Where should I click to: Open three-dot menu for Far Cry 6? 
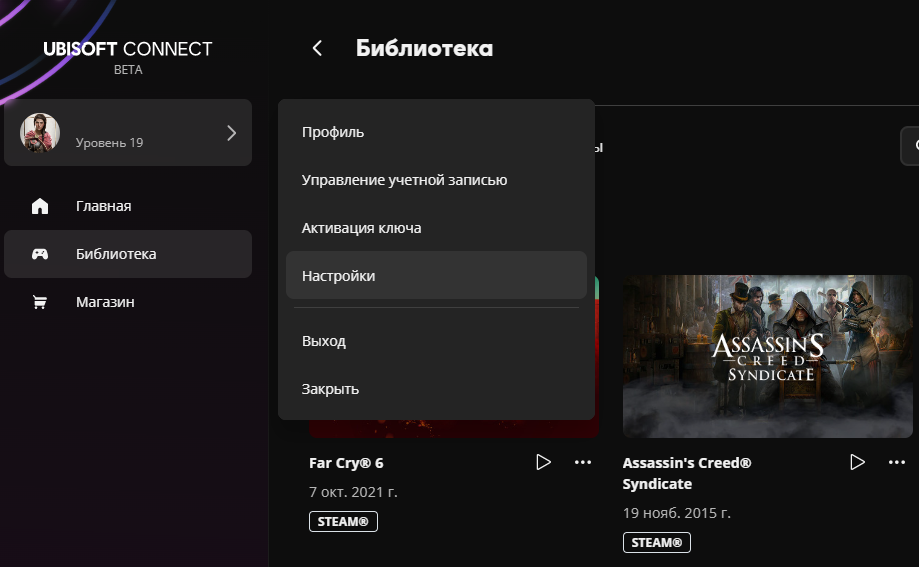[x=583, y=462]
